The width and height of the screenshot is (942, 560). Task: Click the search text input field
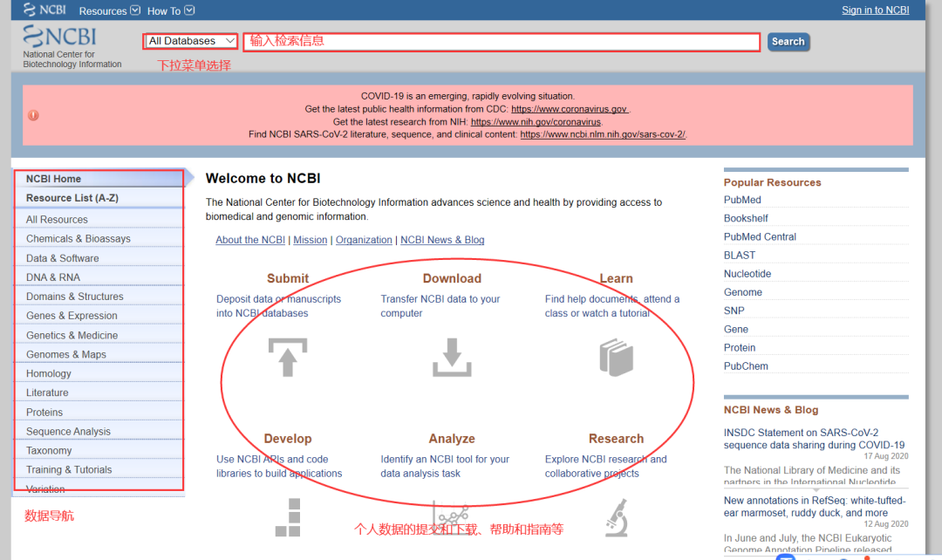502,42
